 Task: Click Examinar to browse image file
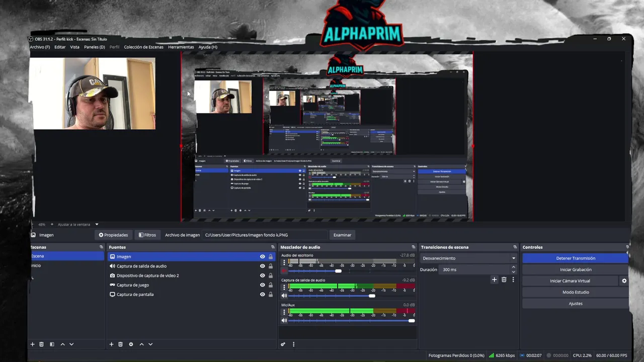pyautogui.click(x=342, y=235)
